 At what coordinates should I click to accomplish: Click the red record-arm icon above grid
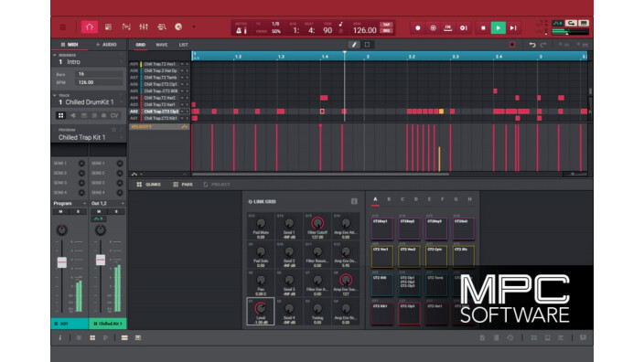511,45
